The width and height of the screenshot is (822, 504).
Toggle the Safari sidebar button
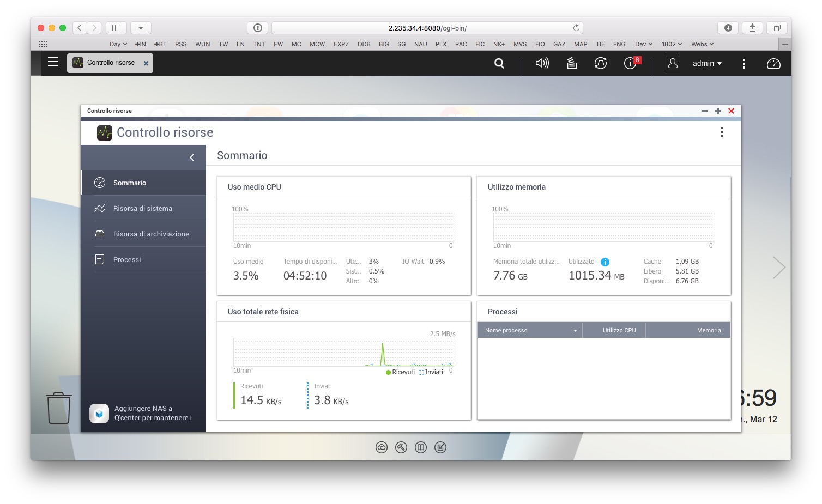(x=116, y=28)
